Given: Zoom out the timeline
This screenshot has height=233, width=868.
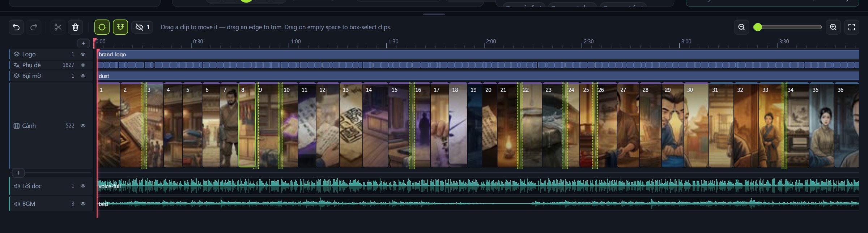Looking at the screenshot, I should pos(741,27).
